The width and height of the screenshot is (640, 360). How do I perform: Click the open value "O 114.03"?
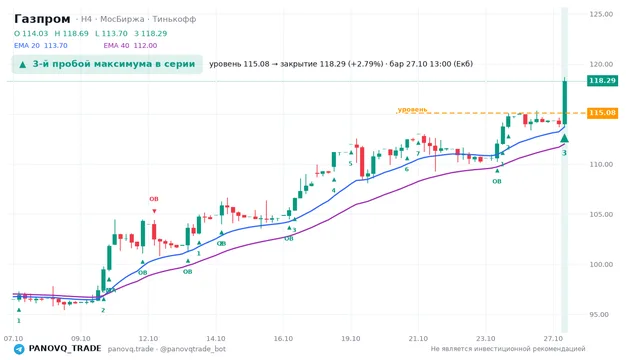coord(31,33)
